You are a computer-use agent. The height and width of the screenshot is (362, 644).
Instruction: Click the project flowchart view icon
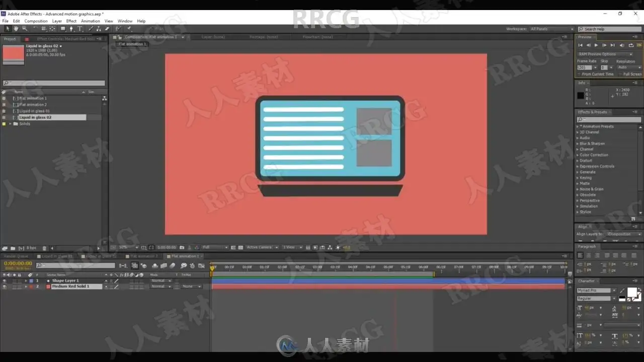tap(105, 99)
